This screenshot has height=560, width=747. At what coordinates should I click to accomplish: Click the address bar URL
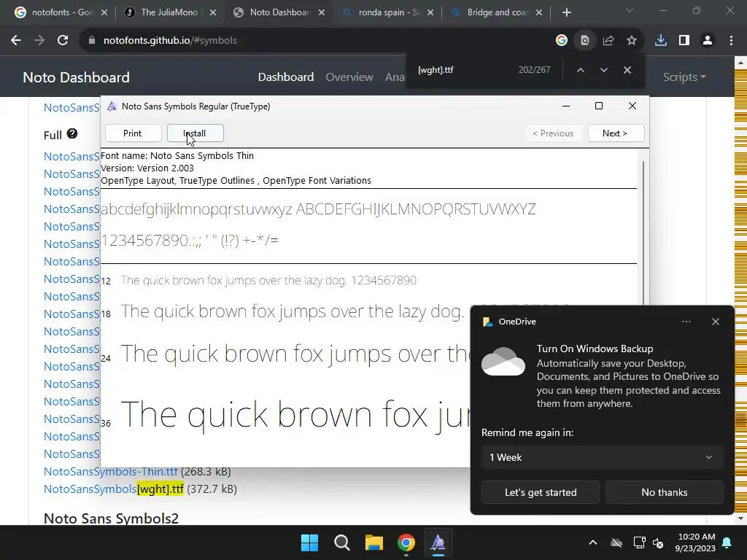(170, 41)
